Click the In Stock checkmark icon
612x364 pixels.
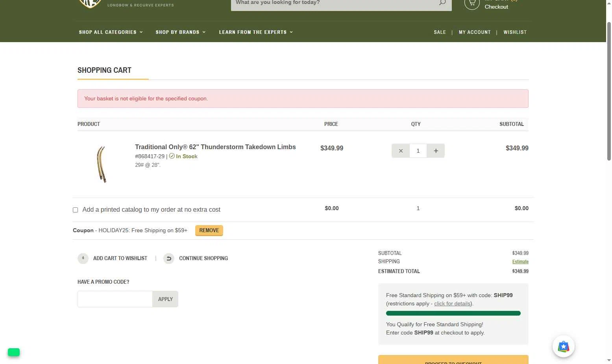click(172, 156)
